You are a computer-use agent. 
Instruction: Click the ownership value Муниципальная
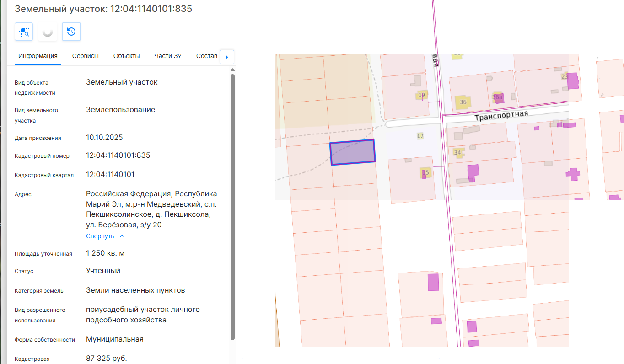click(115, 339)
